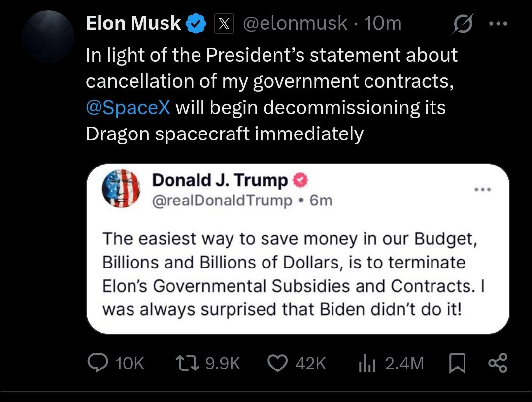Click the 10m post timestamp

pos(383,24)
